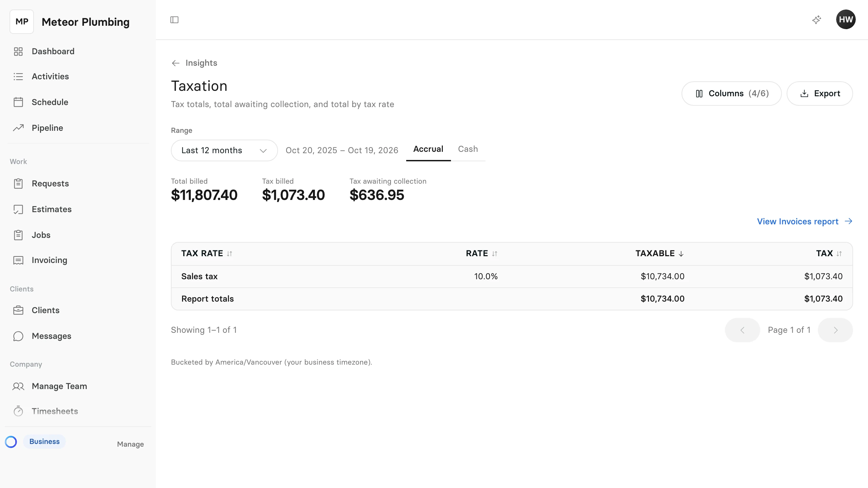Open the Columns (4/6) selector
Screen dimensions: 868x488
(731, 94)
